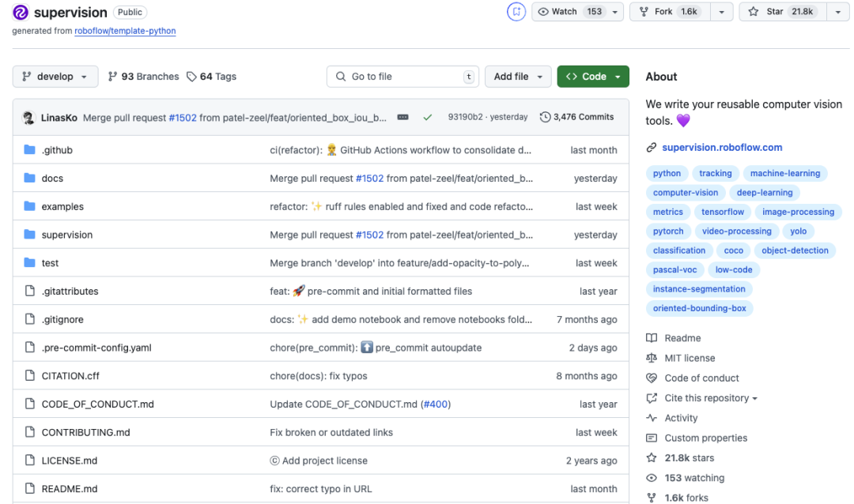Click the fork icon beside 1.6k forks

[652, 498]
